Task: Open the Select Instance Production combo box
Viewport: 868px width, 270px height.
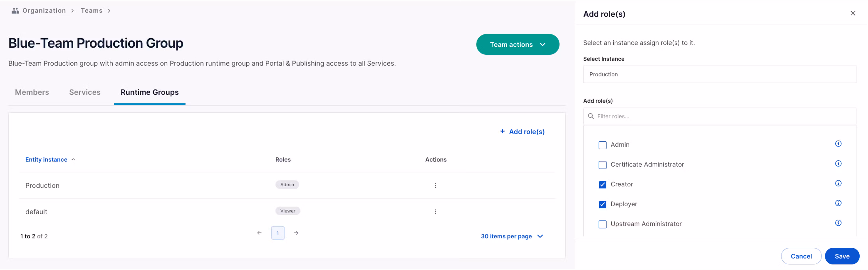Action: [719, 74]
